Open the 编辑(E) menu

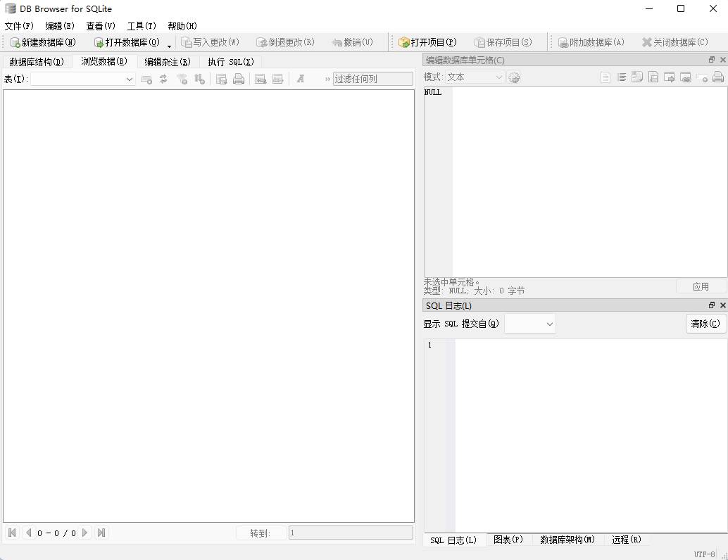click(x=60, y=26)
